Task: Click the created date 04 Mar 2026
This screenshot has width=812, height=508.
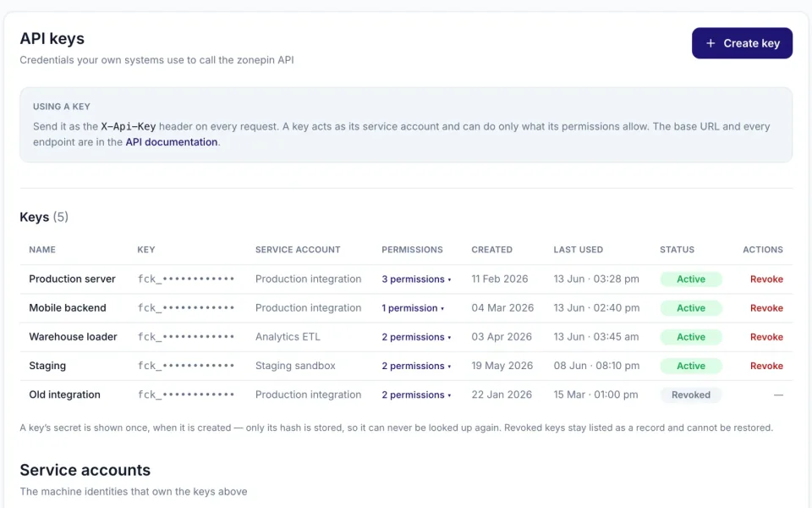Action: coord(502,308)
